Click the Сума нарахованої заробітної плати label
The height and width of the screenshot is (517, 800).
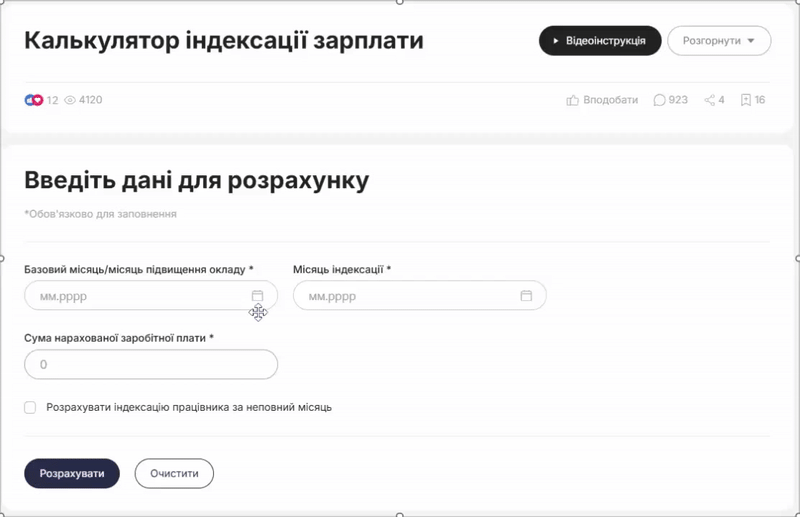click(119, 338)
